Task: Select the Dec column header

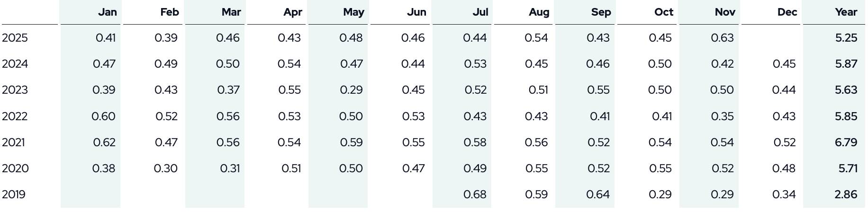Action: coord(787,12)
